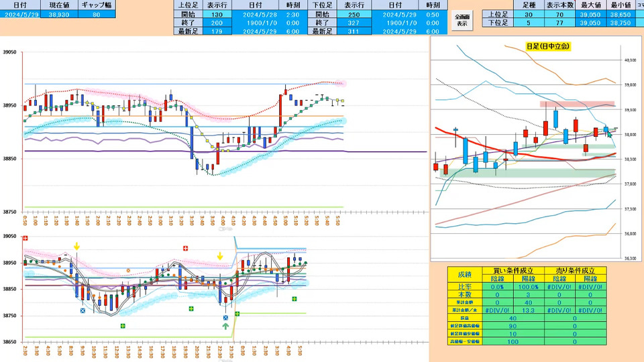Click the green up arrow marker in lower chart
The image size is (644, 362).
pos(225,326)
